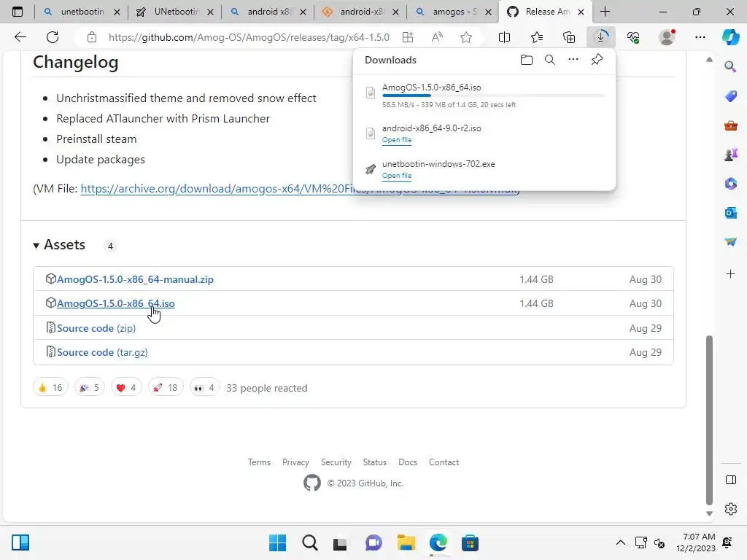Switch to the android-x86 site tab
Screen dimensions: 747x560
pos(361,12)
